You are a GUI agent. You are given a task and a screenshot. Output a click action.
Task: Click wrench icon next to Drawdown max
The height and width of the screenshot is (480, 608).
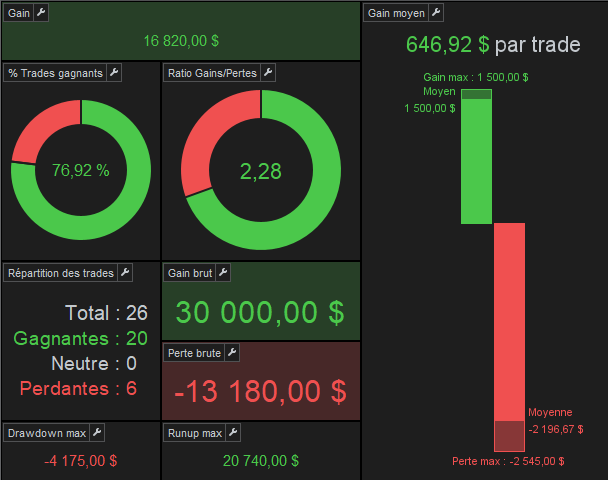[x=97, y=432]
